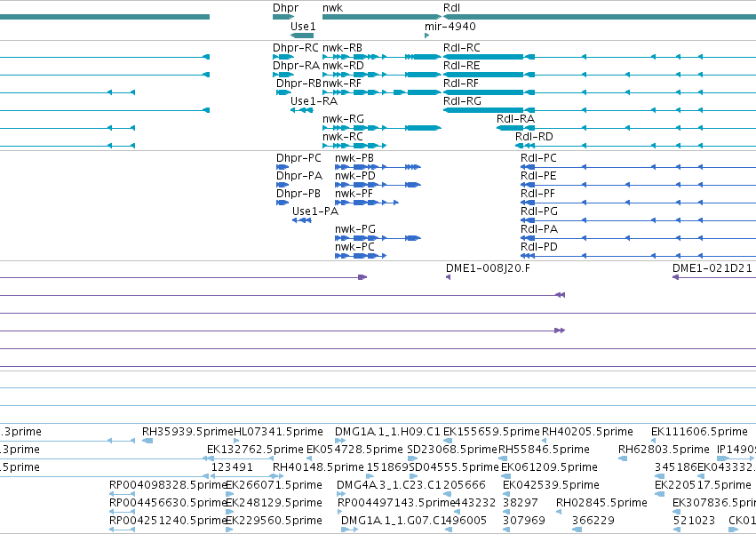Click the RH62803.5prime EST
756x534 pixels.
coord(623,458)
